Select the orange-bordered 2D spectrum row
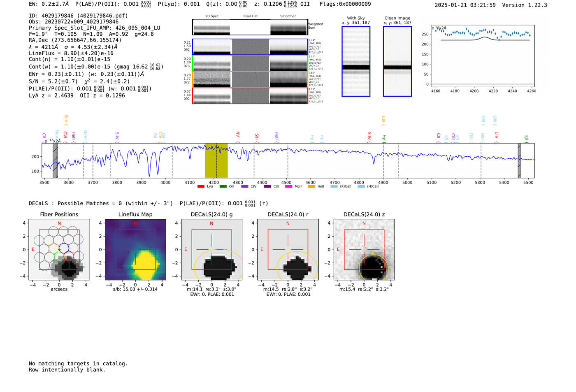Image resolution: width=576 pixels, height=392 pixels. coord(250,79)
